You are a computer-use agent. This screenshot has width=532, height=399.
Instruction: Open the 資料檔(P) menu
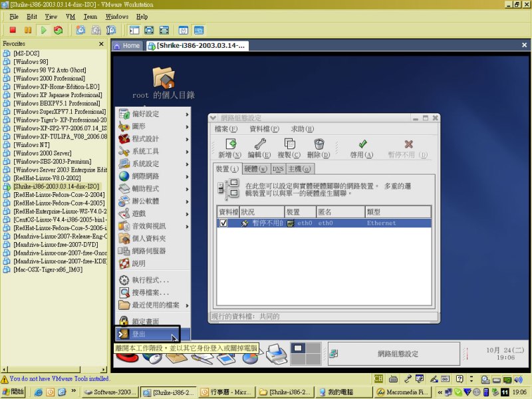[x=264, y=129]
